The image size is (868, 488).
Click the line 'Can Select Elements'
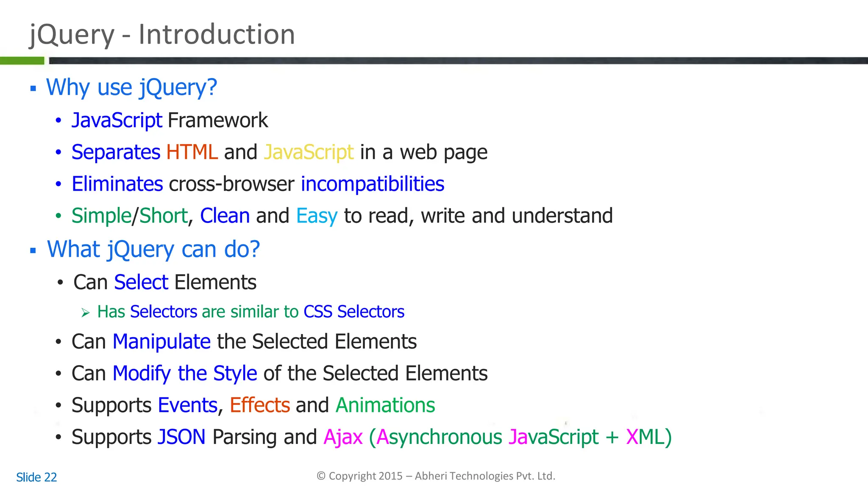(165, 282)
